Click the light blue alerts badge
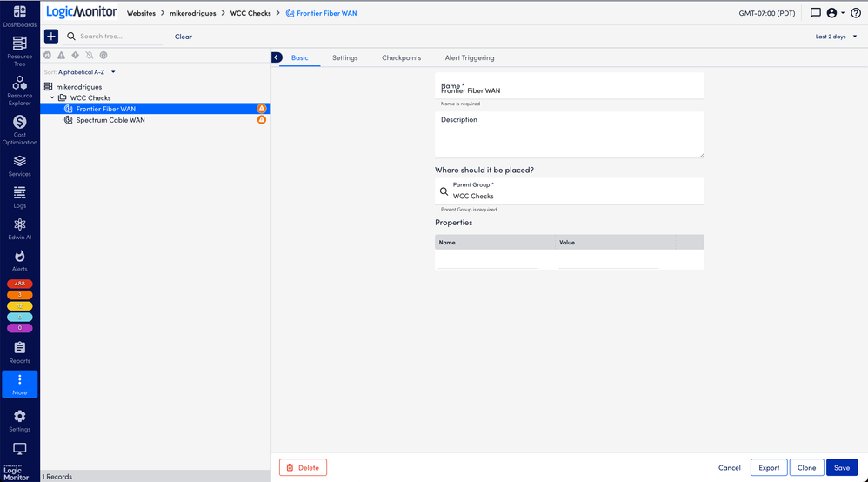The width and height of the screenshot is (868, 482). [x=19, y=317]
